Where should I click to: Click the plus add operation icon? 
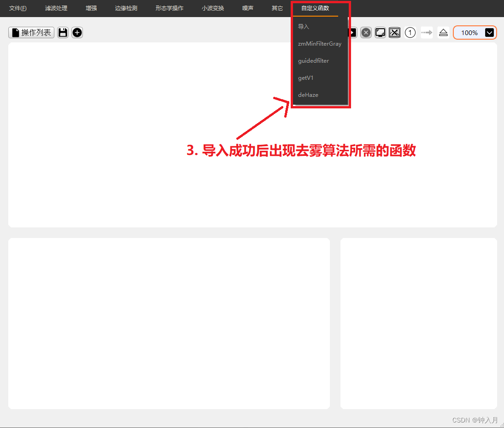77,32
